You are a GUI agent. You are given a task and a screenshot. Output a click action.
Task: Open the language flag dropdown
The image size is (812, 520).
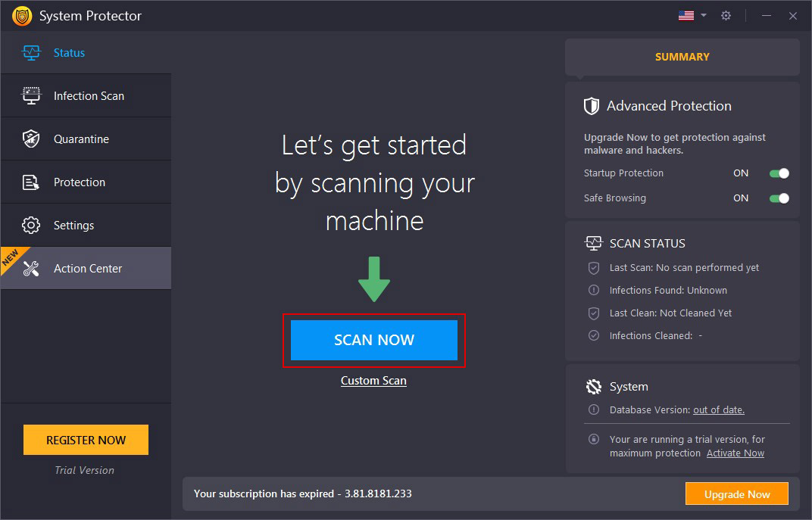pos(690,14)
